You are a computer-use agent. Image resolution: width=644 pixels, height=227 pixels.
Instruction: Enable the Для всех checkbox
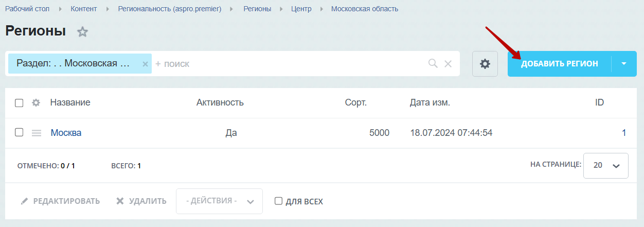[279, 201]
